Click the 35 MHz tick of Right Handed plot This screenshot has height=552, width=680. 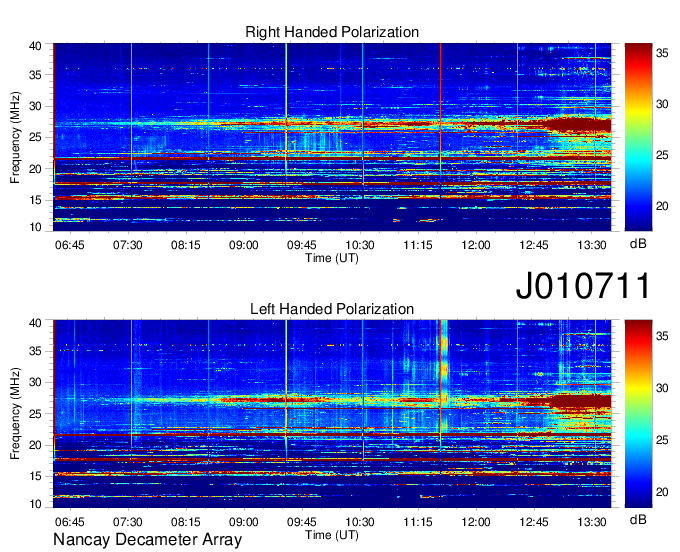36,75
